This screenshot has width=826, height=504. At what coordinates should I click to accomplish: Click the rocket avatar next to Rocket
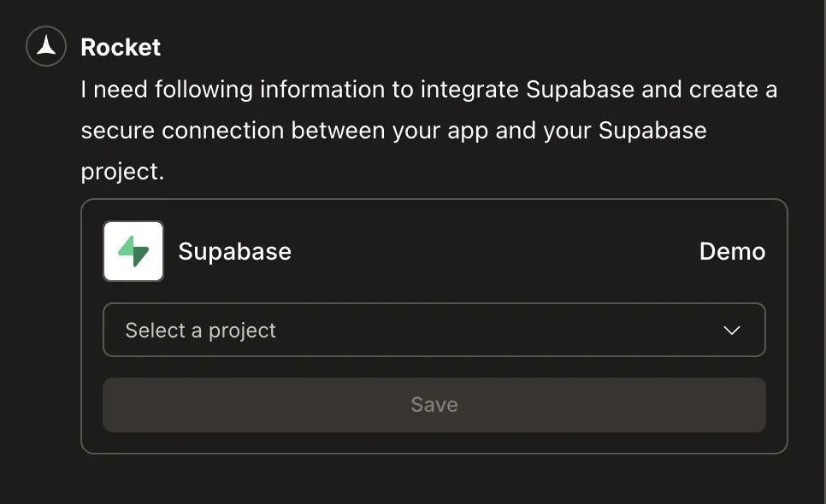coord(44,46)
